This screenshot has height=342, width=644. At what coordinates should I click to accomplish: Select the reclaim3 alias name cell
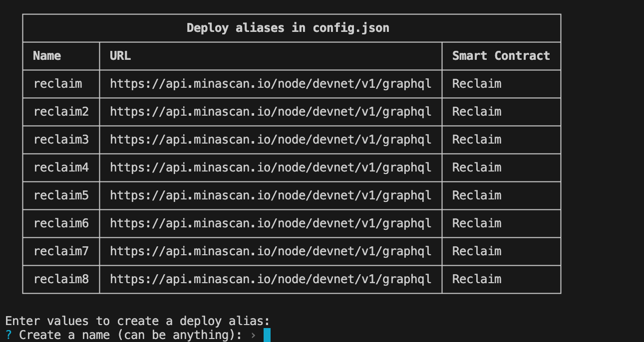[61, 140]
